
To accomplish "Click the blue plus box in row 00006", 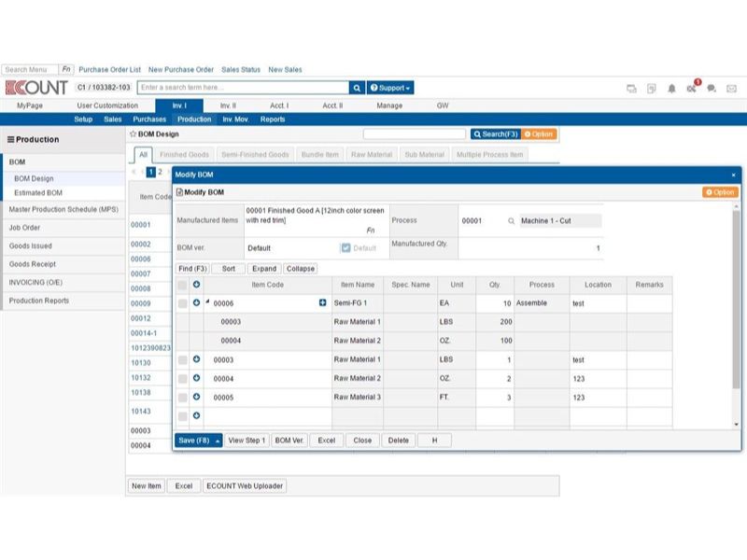I will pyautogui.click(x=322, y=302).
